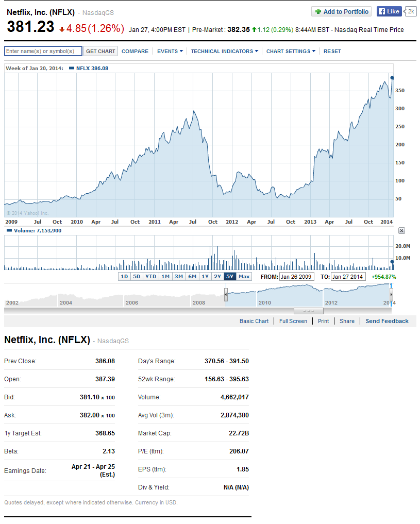Viewport: 420px width, 524px height.
Task: Open the Basic Chart link
Action: pos(254,321)
